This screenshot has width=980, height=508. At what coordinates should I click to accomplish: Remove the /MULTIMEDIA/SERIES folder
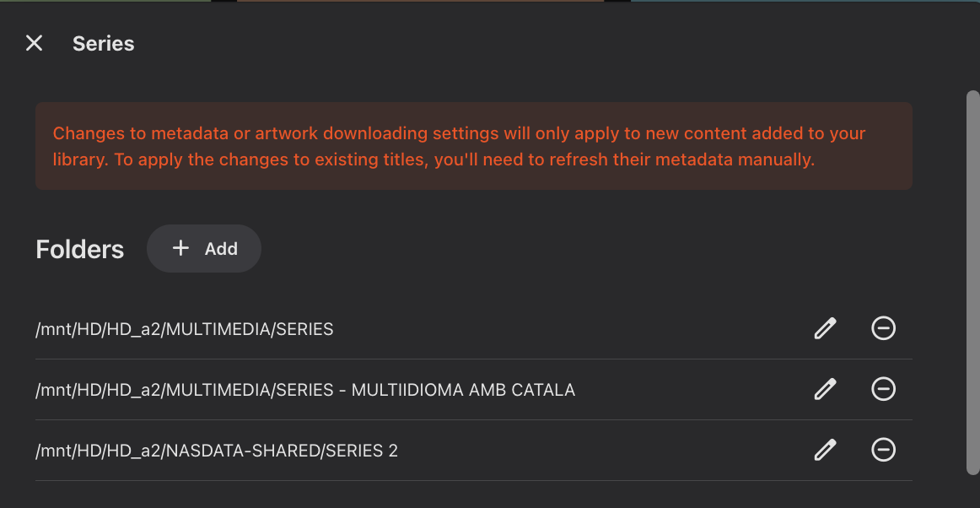click(883, 328)
